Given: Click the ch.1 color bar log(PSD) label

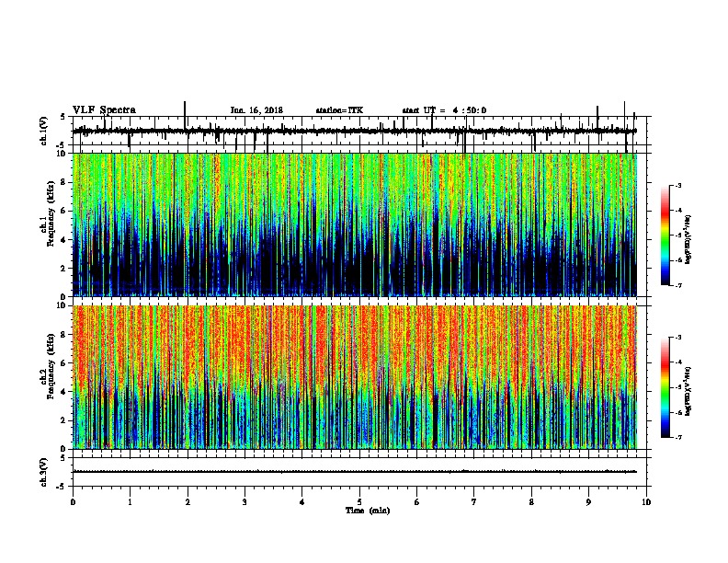Looking at the screenshot, I should pyautogui.click(x=688, y=239).
